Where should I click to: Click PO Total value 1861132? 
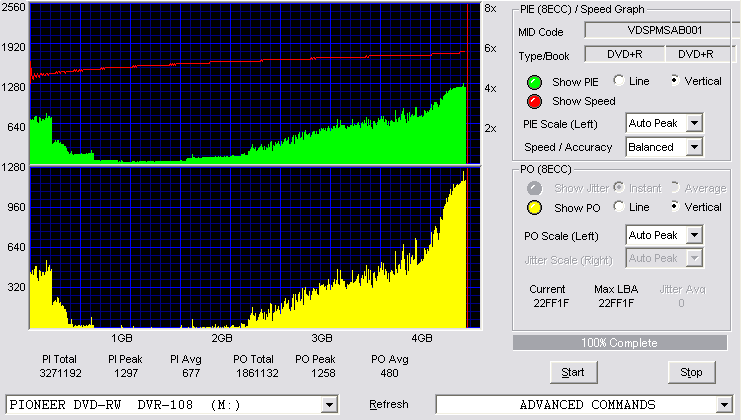point(257,373)
